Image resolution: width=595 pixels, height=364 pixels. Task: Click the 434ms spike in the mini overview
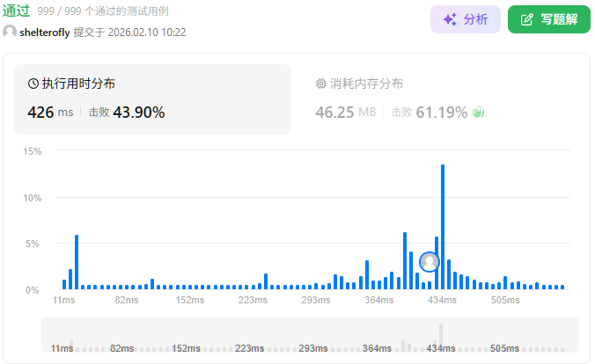[x=442, y=334]
